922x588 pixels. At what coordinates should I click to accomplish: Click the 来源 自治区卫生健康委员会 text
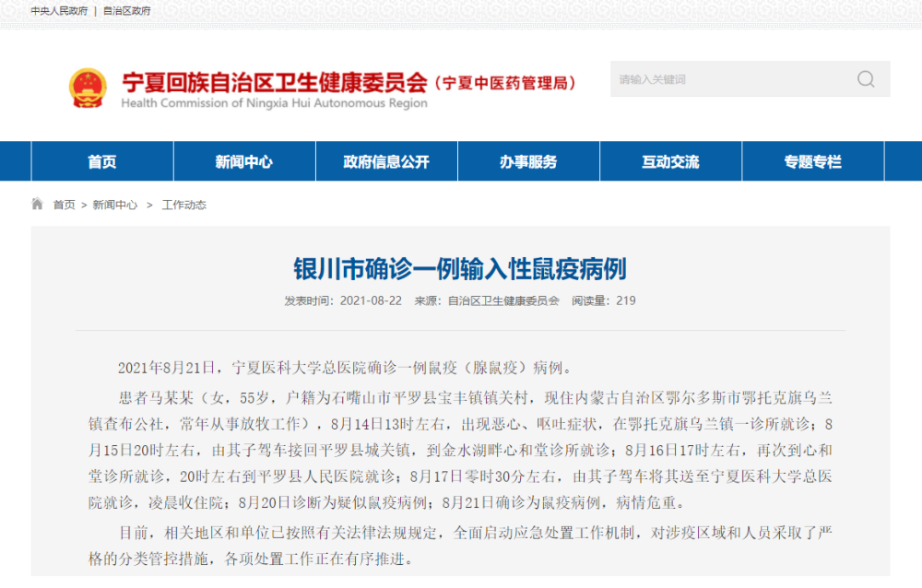pyautogui.click(x=487, y=300)
